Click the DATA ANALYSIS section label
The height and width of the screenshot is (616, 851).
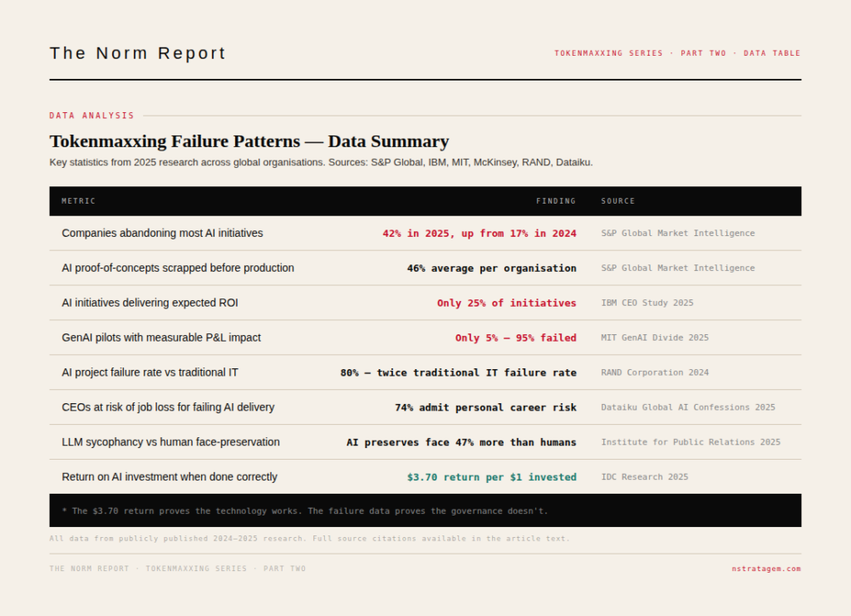91,116
